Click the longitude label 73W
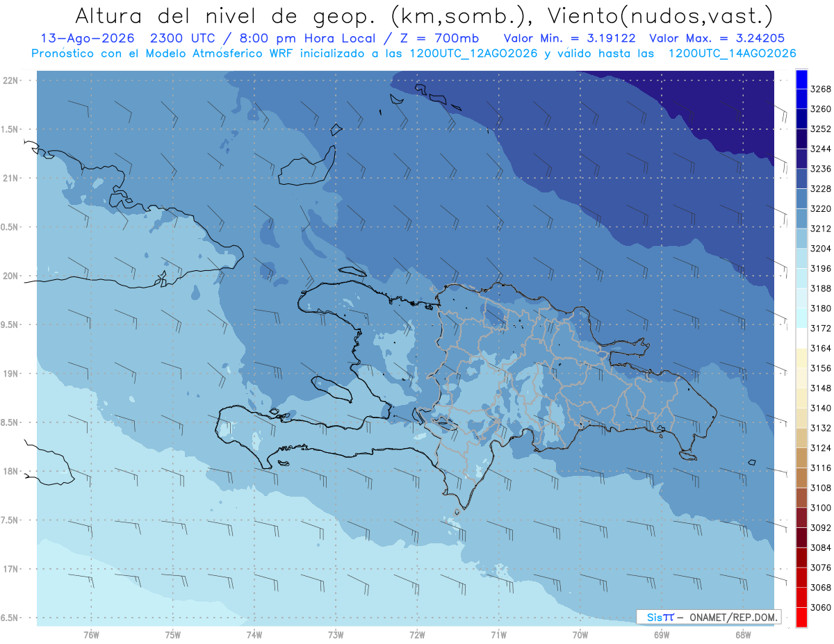The height and width of the screenshot is (644, 834). tap(336, 635)
